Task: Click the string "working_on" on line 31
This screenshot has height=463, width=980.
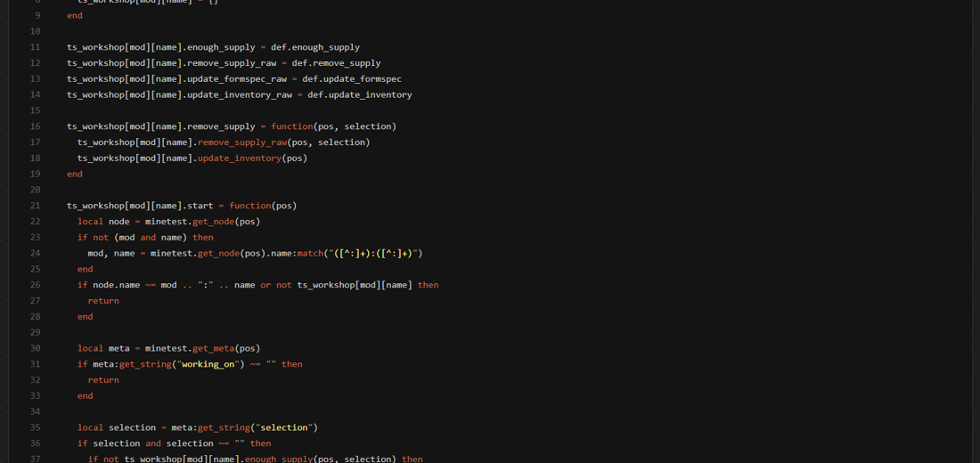Action: [208, 363]
